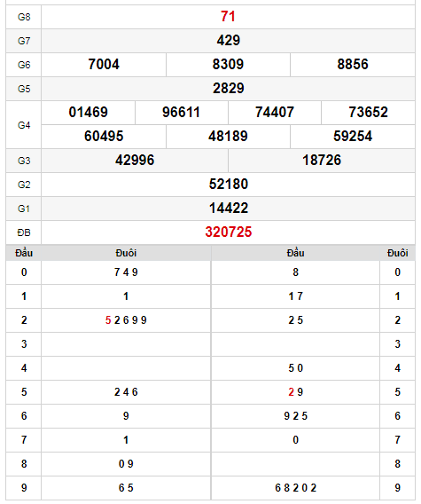Click G4 result 48189

click(228, 137)
